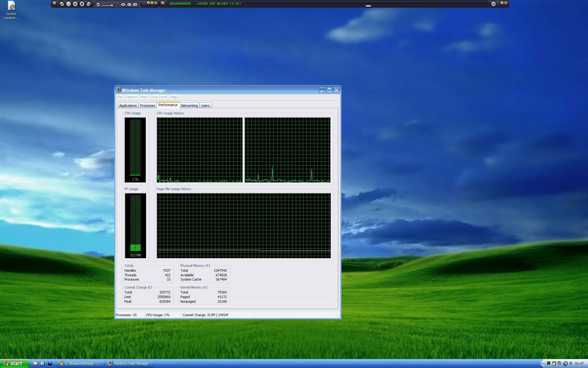Expand hidden system tray icons
The image size is (588, 368).
543,363
